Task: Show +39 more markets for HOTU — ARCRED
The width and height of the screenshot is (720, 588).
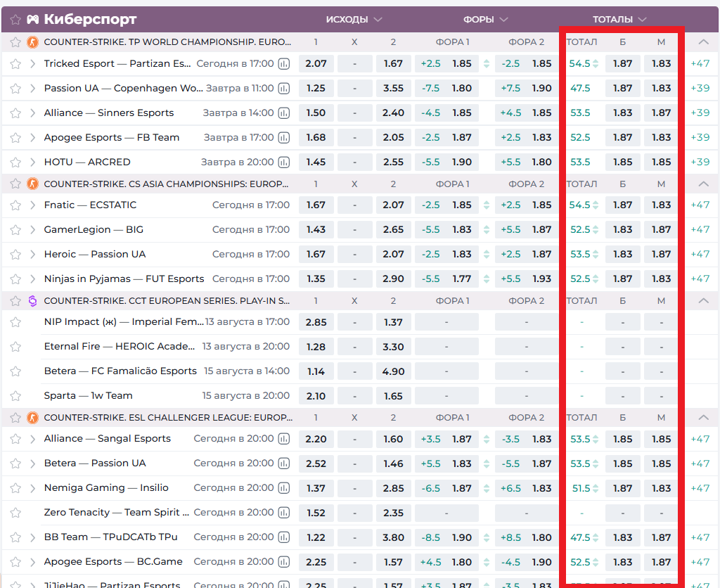Action: tap(700, 162)
